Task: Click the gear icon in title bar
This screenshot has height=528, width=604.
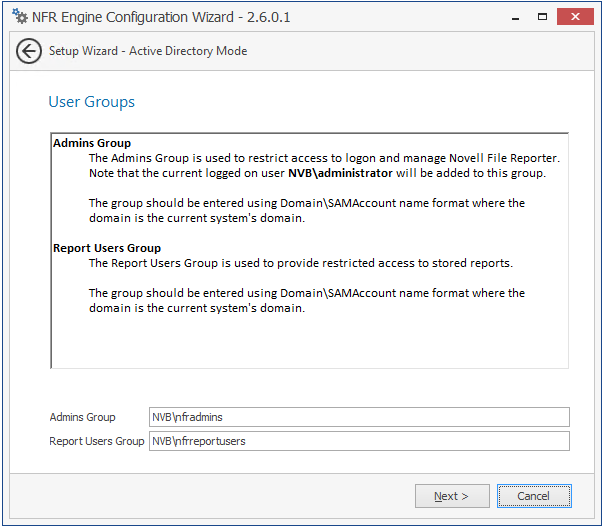Action: 19,17
